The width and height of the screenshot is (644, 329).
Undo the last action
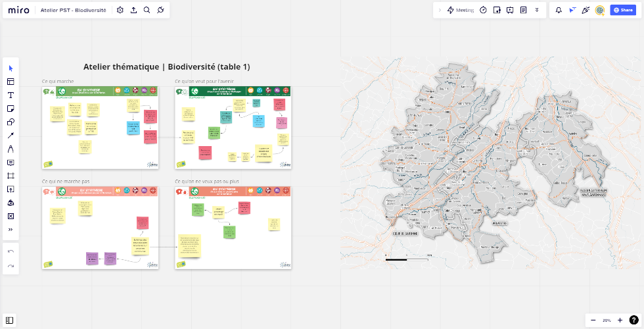(x=11, y=251)
